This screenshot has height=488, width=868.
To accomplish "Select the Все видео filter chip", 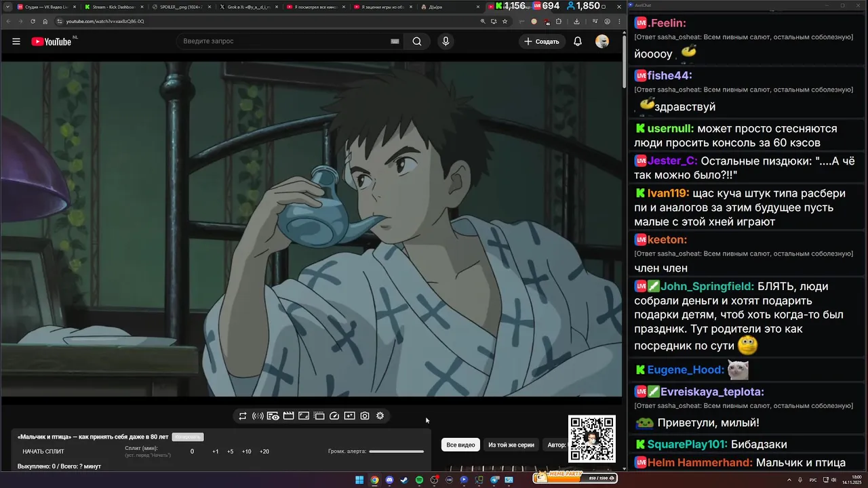I will pos(461,445).
